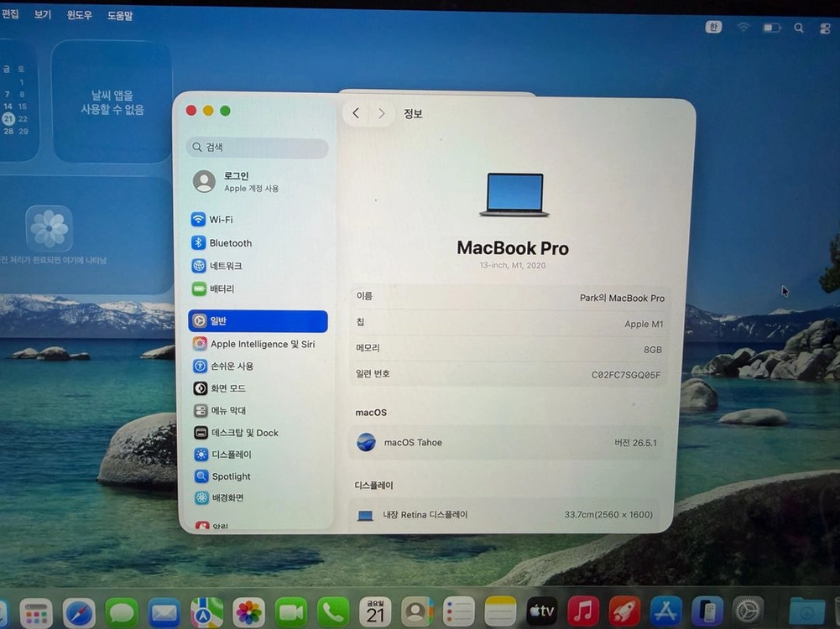Open FaceTime from the Dock
Viewport: 840px width, 629px height.
[291, 612]
